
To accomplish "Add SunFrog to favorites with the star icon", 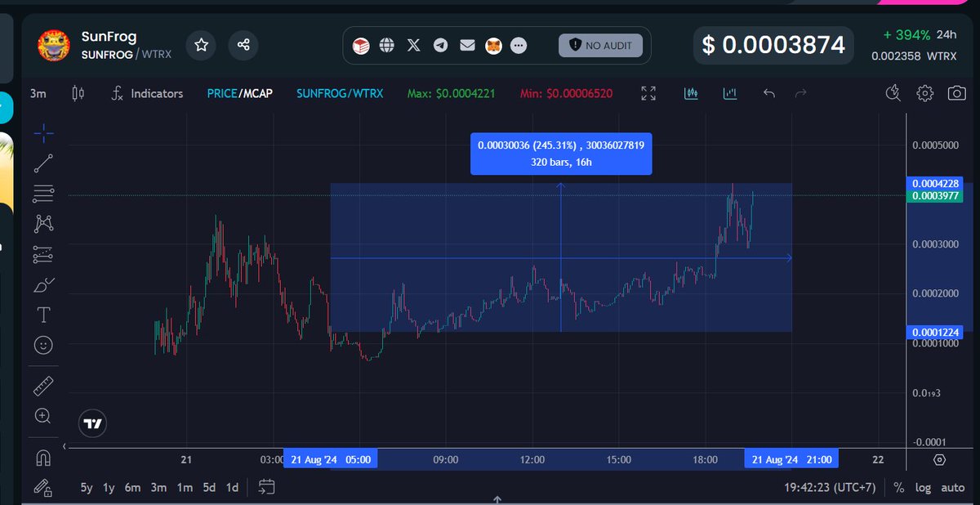I will click(201, 45).
